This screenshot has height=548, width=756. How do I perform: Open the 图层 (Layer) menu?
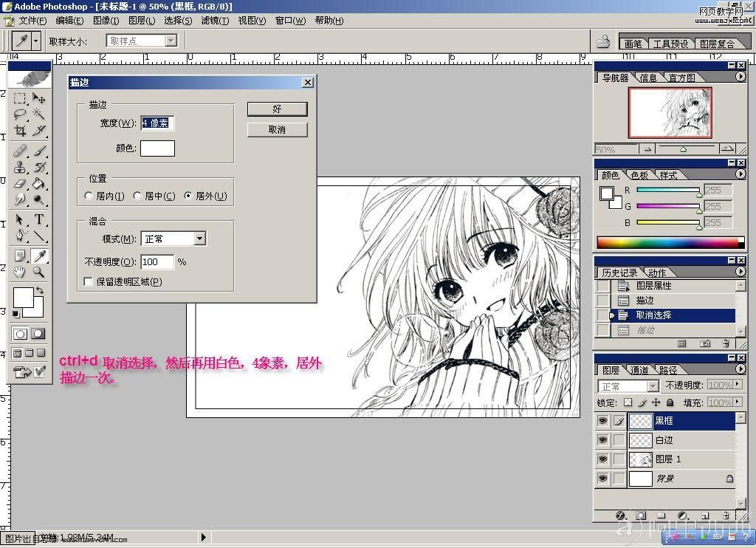pos(142,21)
